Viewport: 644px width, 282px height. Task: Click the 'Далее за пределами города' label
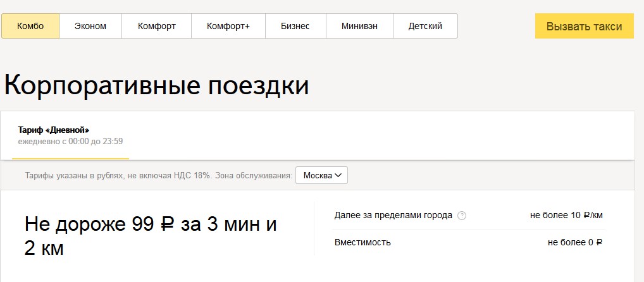pyautogui.click(x=393, y=215)
